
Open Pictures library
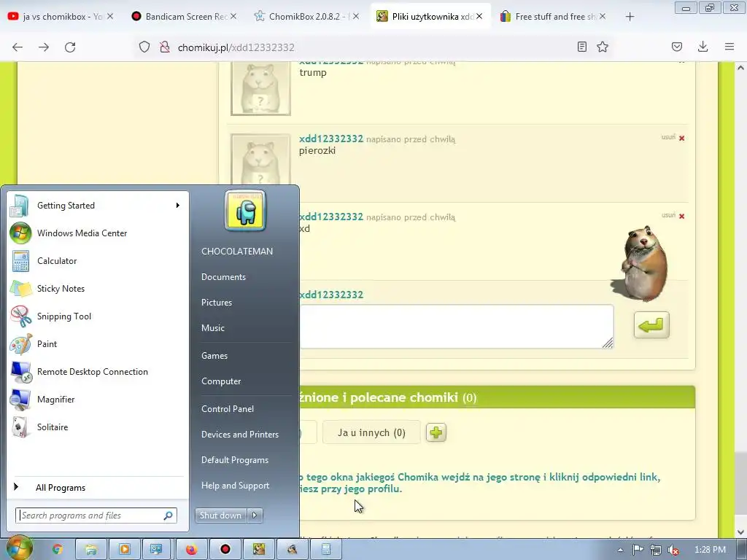217,303
